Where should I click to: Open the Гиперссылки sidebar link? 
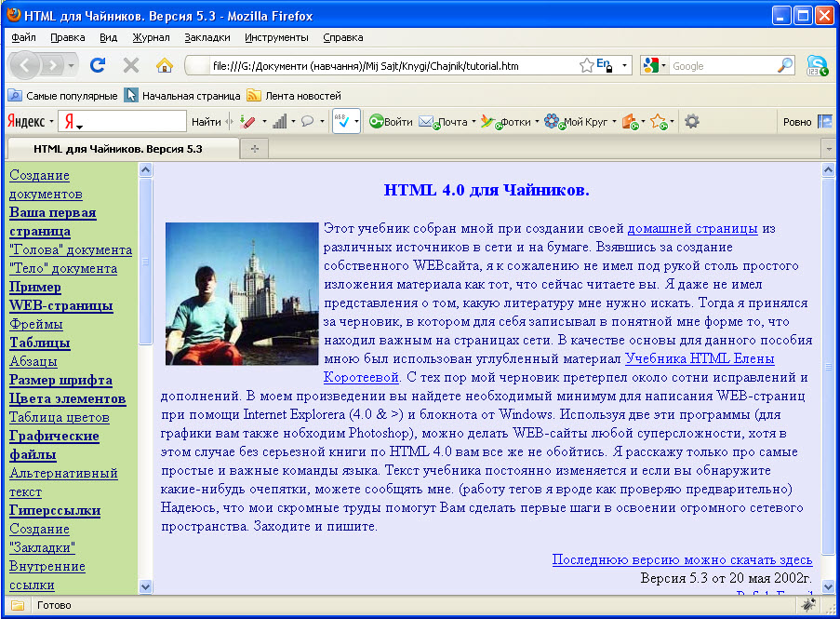(x=55, y=510)
